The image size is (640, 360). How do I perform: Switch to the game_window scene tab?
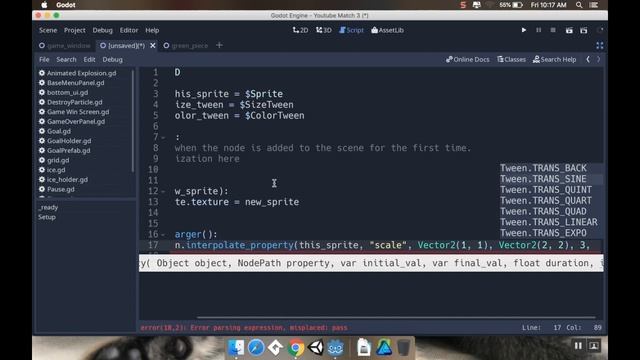[65, 46]
